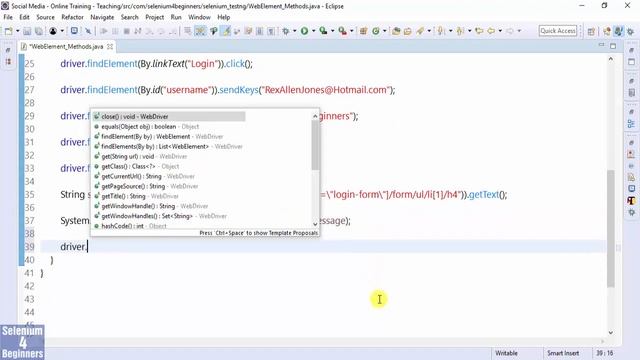Screen dimensions: 640x360
Task: Click the Run External Tools toolbox icon
Action: [343, 31]
